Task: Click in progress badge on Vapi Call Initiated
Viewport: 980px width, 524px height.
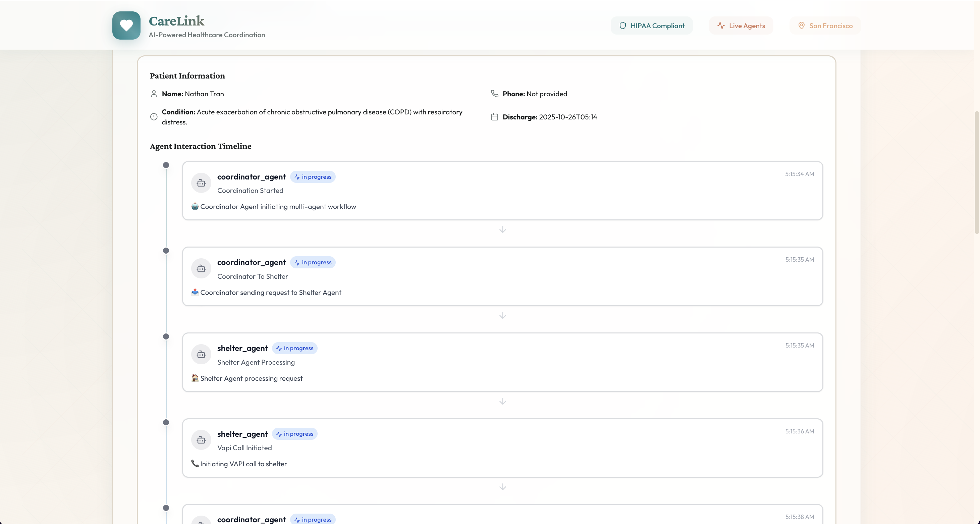Action: pyautogui.click(x=294, y=434)
